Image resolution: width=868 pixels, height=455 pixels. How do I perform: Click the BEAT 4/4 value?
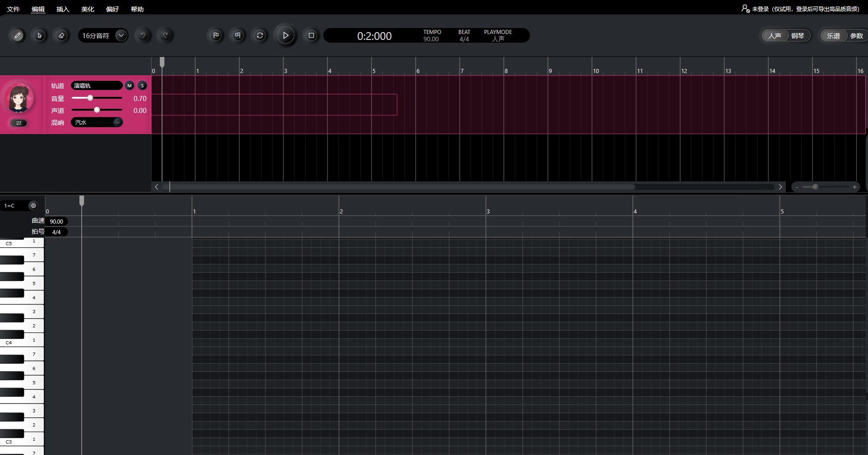pos(464,39)
